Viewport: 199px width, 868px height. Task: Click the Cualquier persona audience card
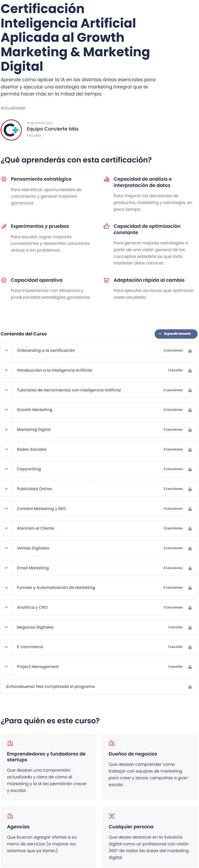[x=150, y=837]
